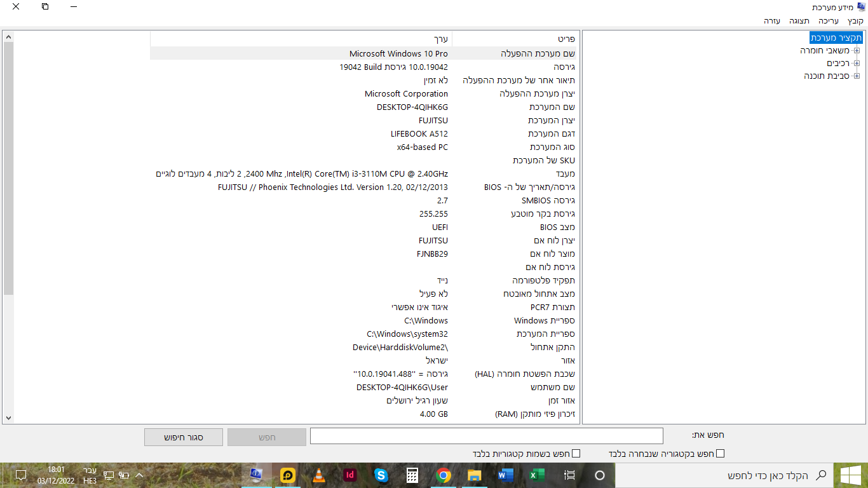Open Excel from the taskbar
Screen dimensions: 868x488
coord(537,475)
